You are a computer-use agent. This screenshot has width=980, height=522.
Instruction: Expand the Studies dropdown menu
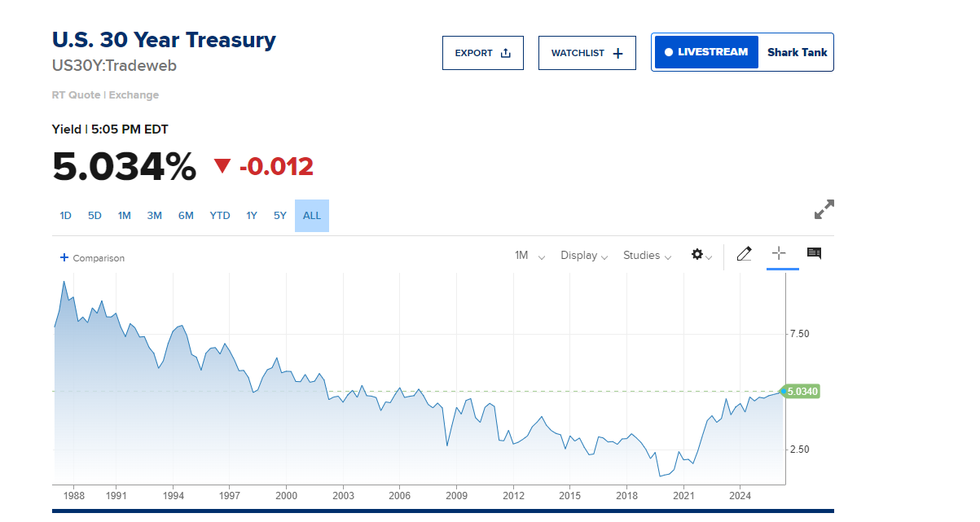click(647, 256)
